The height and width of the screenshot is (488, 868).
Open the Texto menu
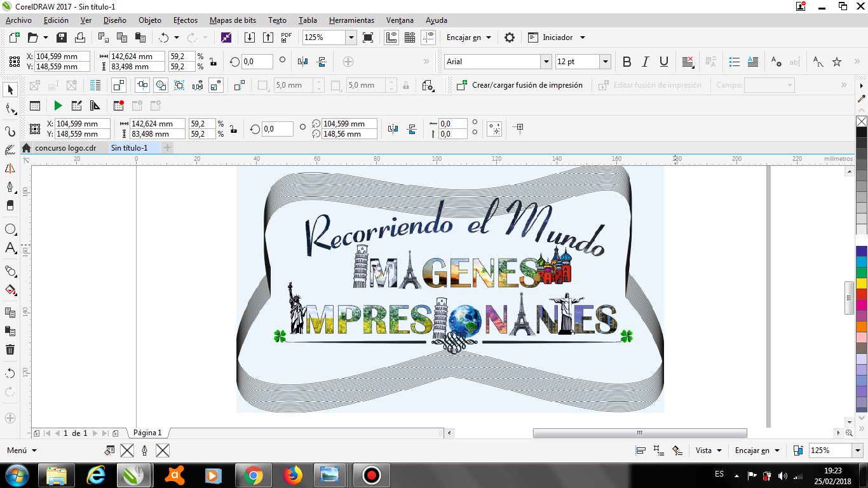277,20
